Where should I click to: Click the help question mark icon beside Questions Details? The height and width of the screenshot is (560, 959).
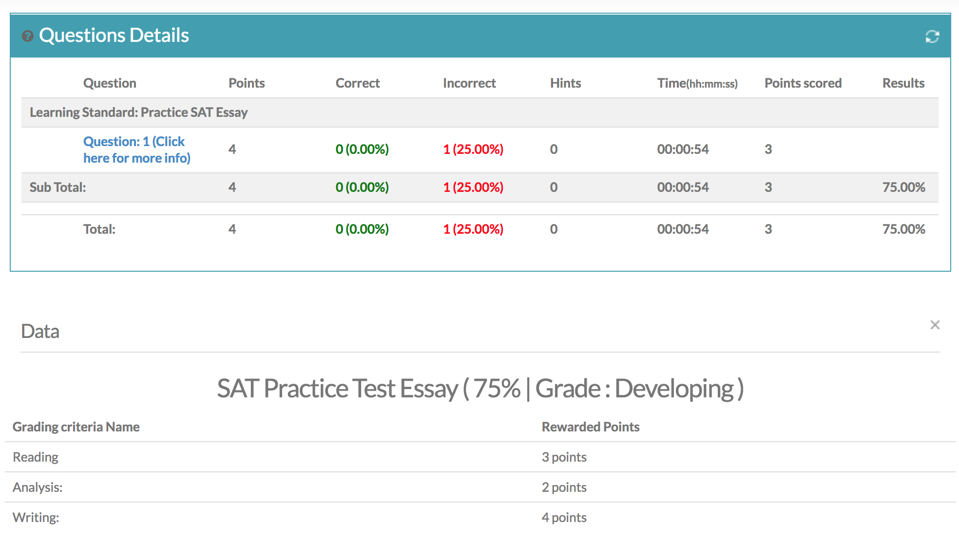point(28,36)
